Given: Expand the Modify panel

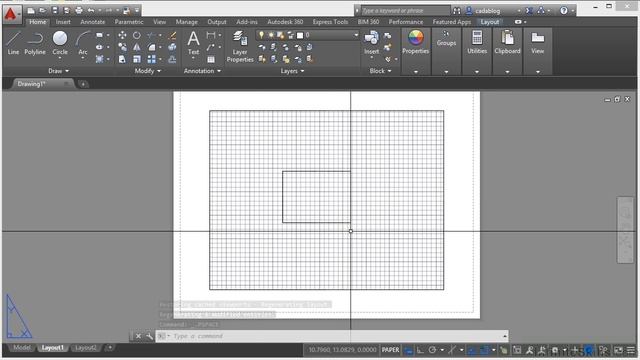Looking at the screenshot, I should [148, 71].
